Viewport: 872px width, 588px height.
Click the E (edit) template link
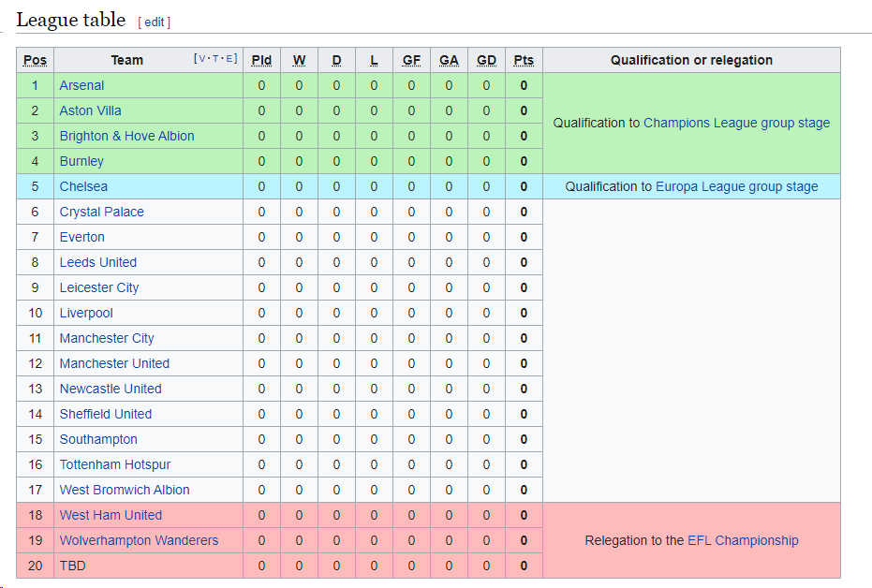(229, 58)
